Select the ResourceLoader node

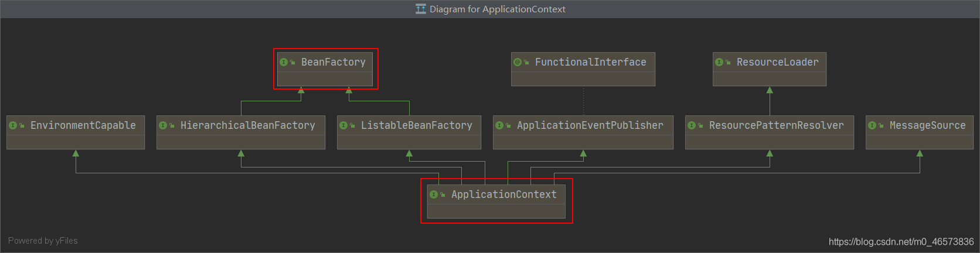[x=770, y=69]
